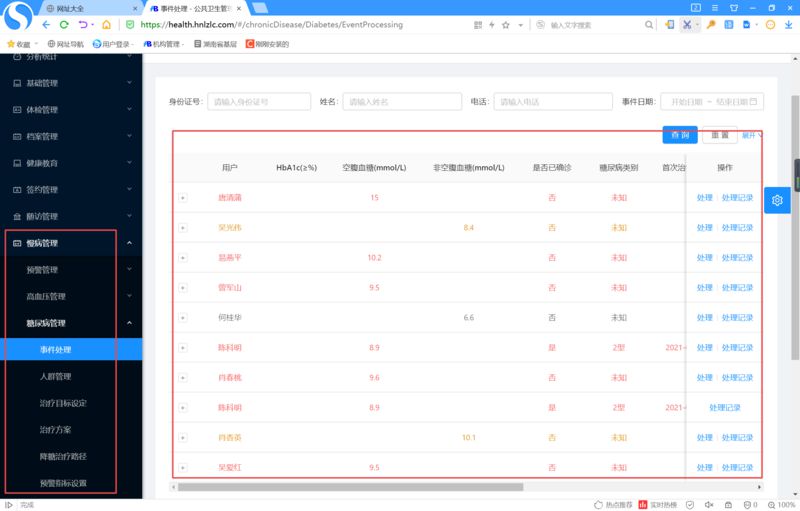This screenshot has width=800, height=511.
Task: Expand row details for 唐清蒲
Action: pyautogui.click(x=183, y=198)
